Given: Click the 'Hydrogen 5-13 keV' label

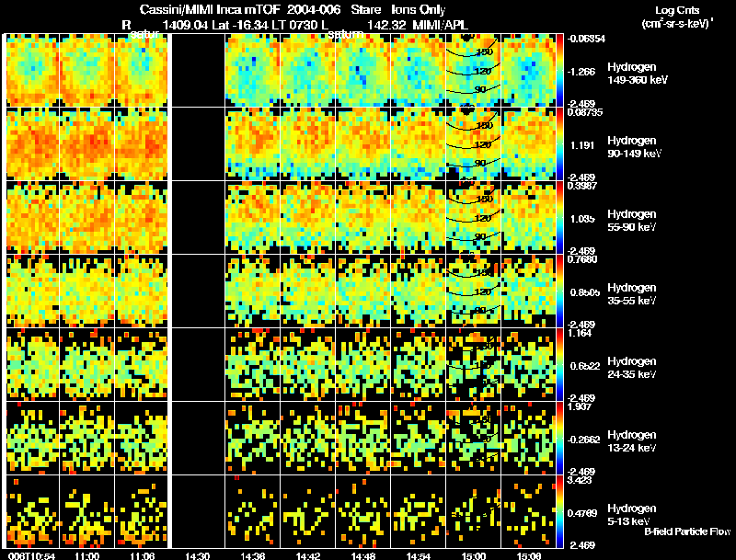Looking at the screenshot, I should point(632,515).
